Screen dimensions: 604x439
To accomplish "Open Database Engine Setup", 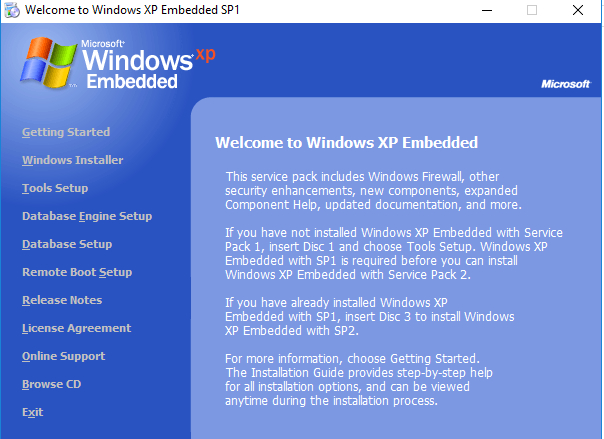I will tap(87, 216).
